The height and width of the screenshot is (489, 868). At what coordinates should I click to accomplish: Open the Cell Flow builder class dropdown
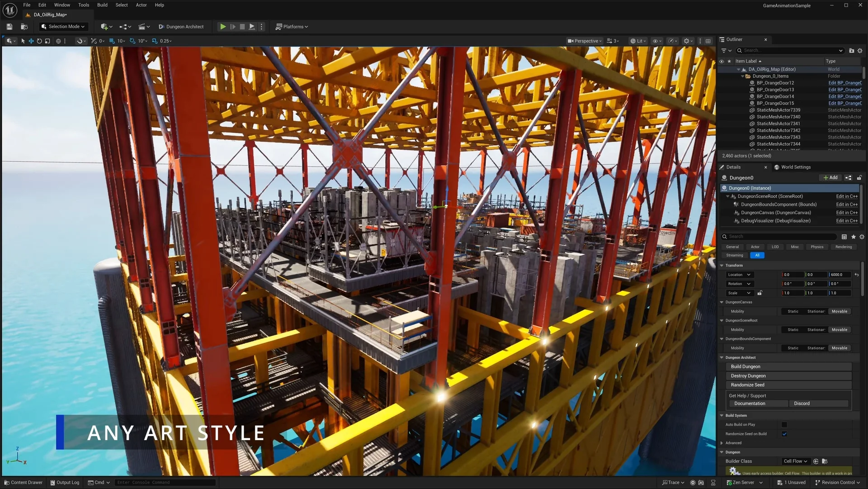(x=795, y=461)
